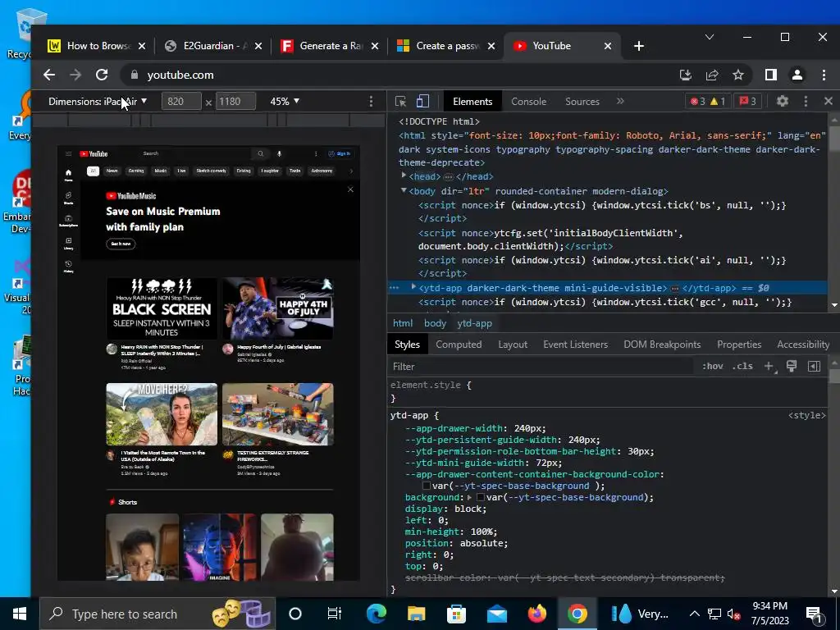The height and width of the screenshot is (630, 840).
Task: Click the YouTube search magnifier icon
Action: pyautogui.click(x=260, y=153)
